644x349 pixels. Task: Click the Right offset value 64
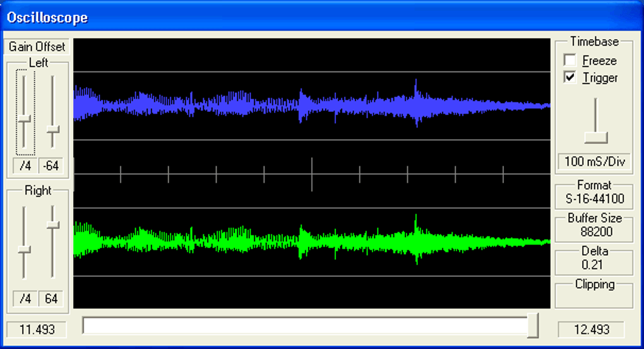pos(51,298)
